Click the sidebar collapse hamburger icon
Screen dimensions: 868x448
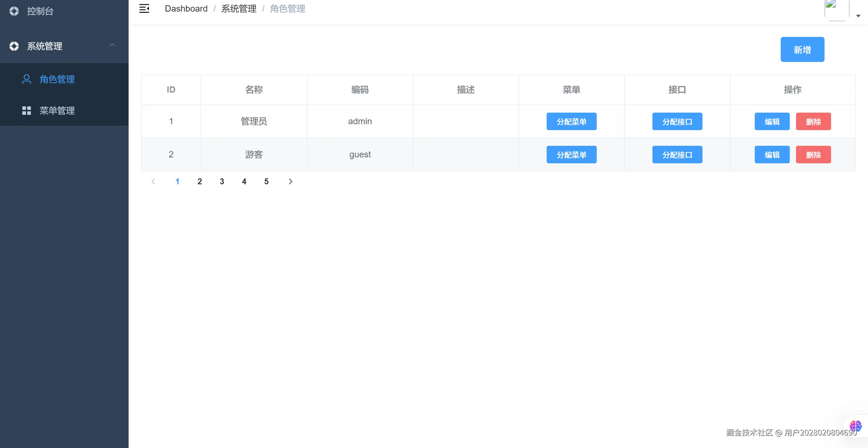coord(144,9)
